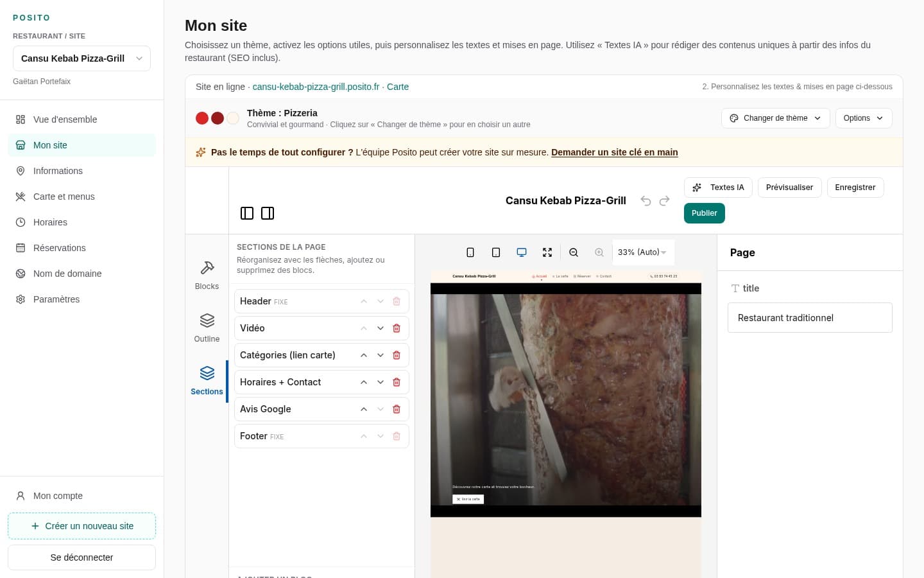
Task: Move Avis Google section down
Action: pos(381,409)
